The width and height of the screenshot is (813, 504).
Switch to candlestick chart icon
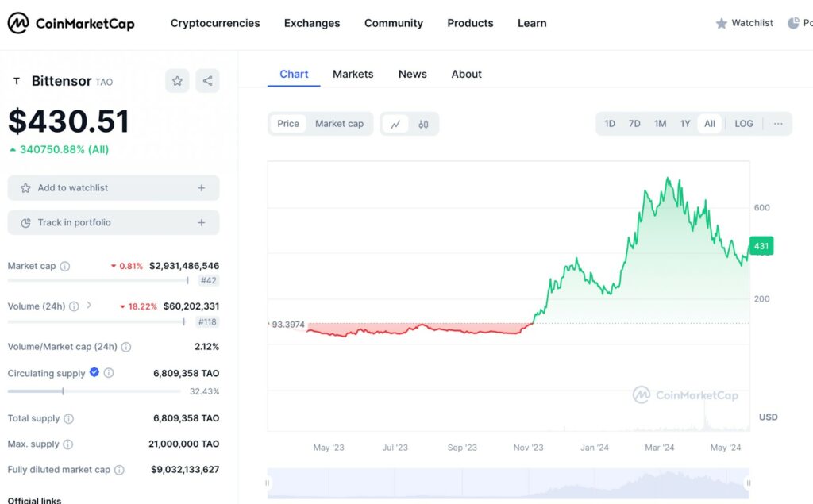click(423, 124)
